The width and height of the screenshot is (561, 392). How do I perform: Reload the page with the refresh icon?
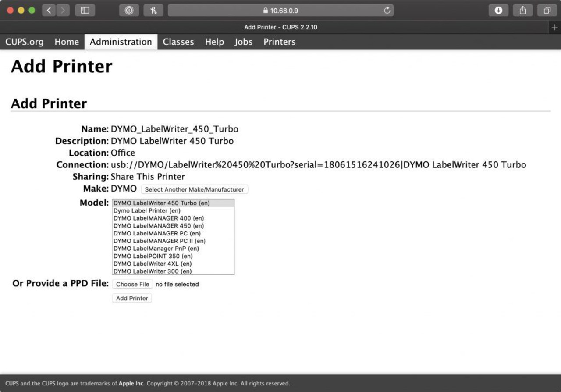tap(387, 11)
